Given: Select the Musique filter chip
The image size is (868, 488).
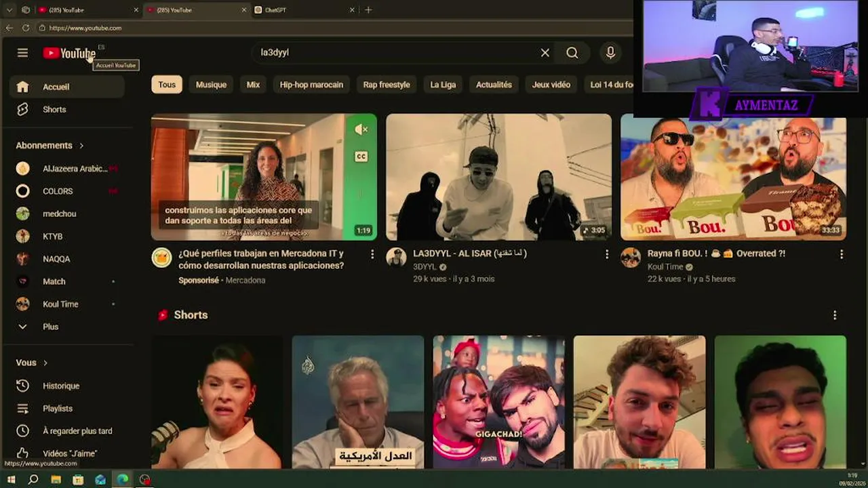Looking at the screenshot, I should (211, 85).
